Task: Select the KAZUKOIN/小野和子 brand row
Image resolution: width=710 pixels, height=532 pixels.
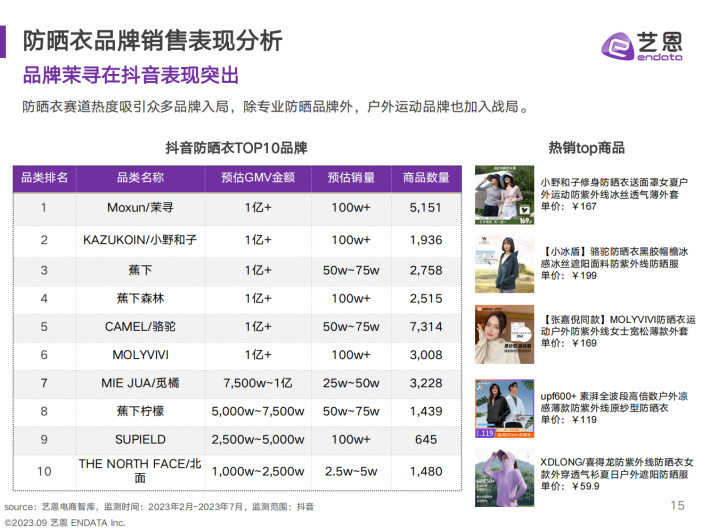Action: [139, 240]
